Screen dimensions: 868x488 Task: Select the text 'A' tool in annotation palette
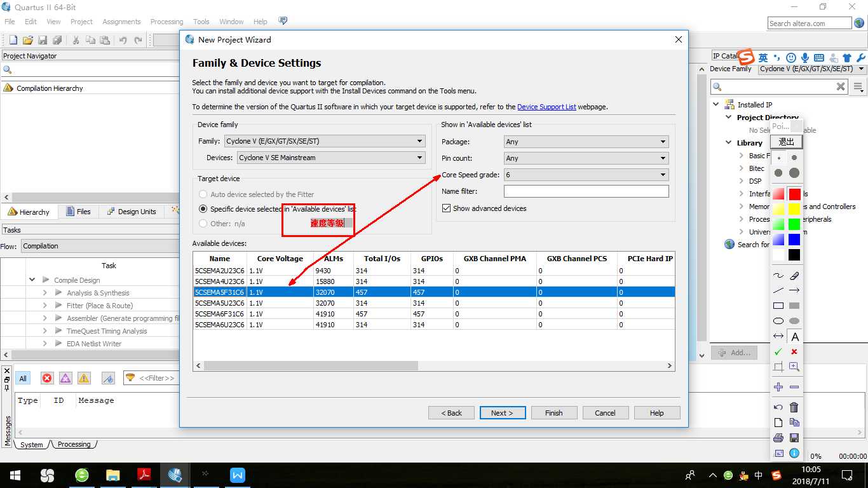(x=794, y=337)
